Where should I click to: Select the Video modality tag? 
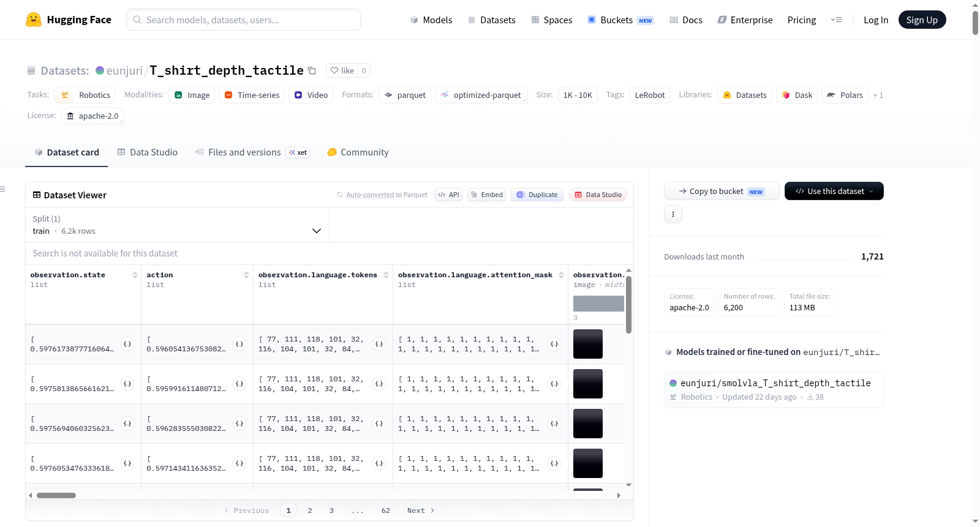[311, 95]
